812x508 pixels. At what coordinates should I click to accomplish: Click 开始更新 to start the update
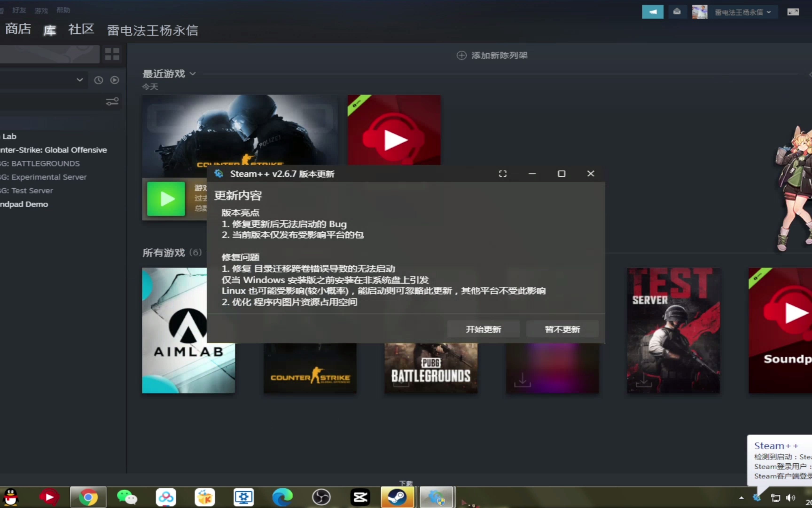(x=483, y=329)
